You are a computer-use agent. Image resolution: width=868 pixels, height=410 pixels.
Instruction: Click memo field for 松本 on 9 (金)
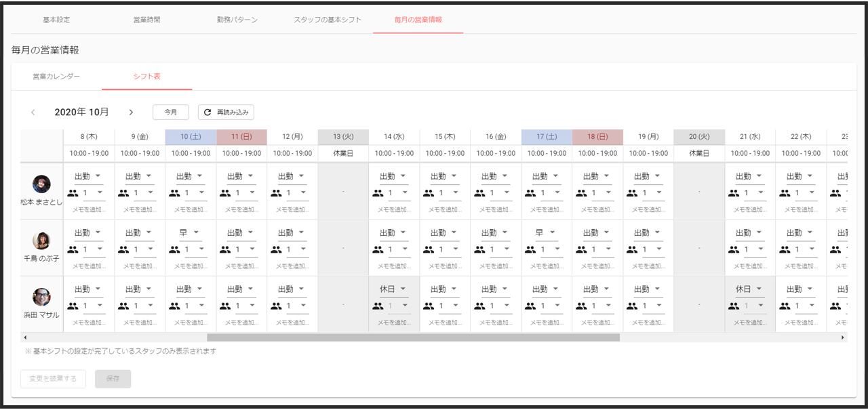(x=140, y=210)
